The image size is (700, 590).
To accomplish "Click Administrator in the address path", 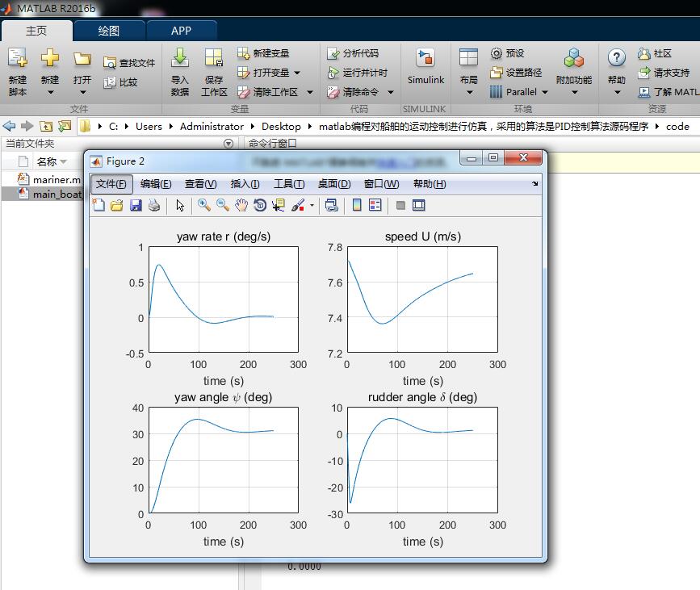I will click(212, 126).
